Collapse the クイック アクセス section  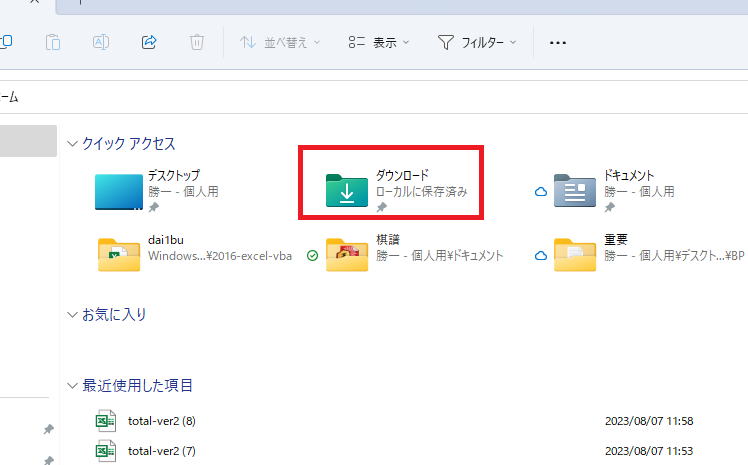(72, 144)
